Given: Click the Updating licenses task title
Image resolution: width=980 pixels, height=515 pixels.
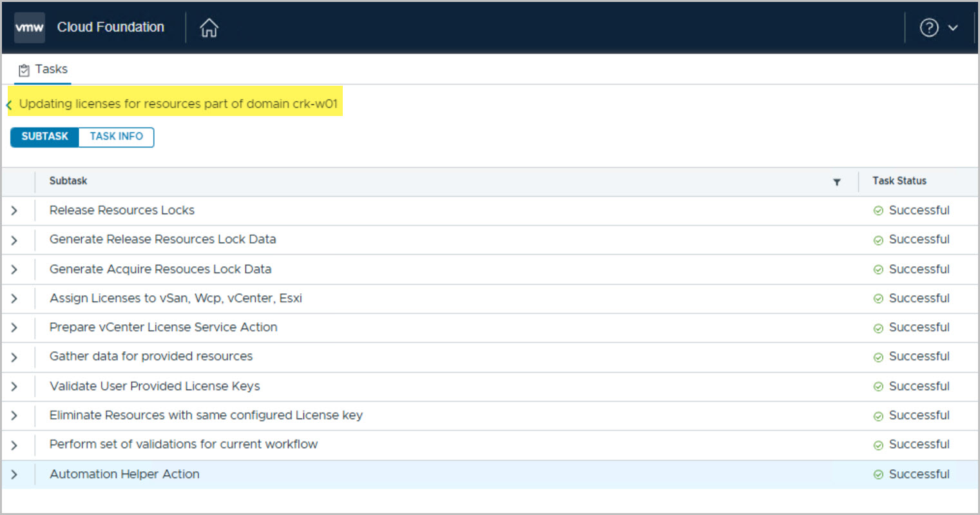Looking at the screenshot, I should coord(178,104).
